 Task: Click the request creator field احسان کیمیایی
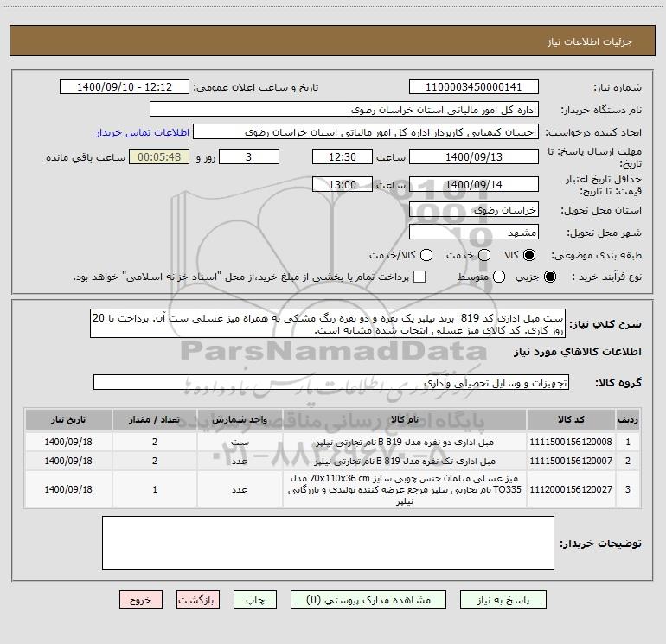pyautogui.click(x=366, y=132)
